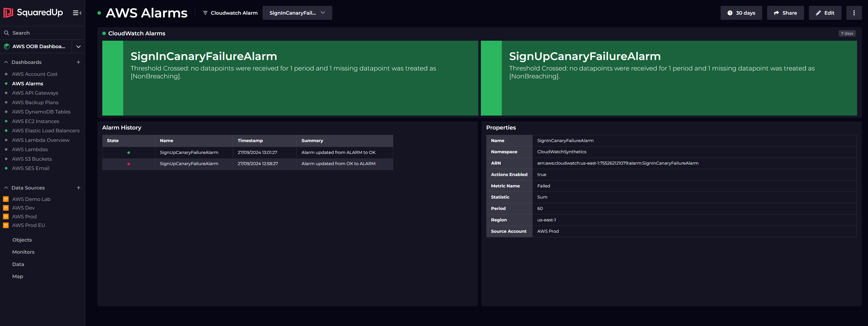Open AWS Lambdas dashboard
The height and width of the screenshot is (326, 868).
30,149
